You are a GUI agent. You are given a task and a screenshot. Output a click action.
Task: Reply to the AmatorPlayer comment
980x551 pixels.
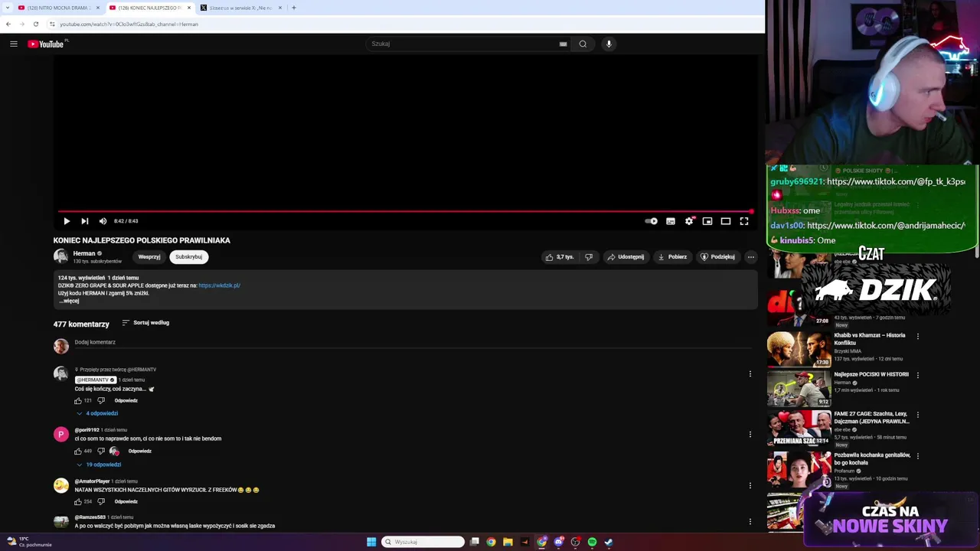point(126,502)
